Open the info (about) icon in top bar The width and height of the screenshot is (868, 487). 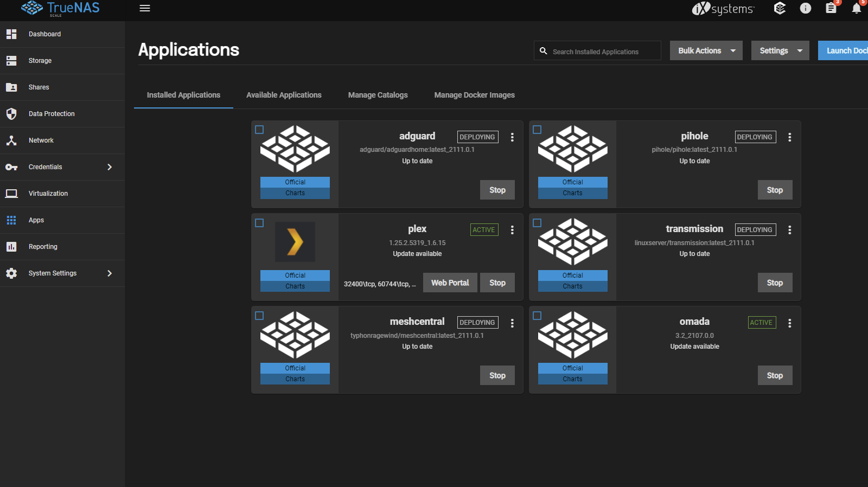coord(806,8)
